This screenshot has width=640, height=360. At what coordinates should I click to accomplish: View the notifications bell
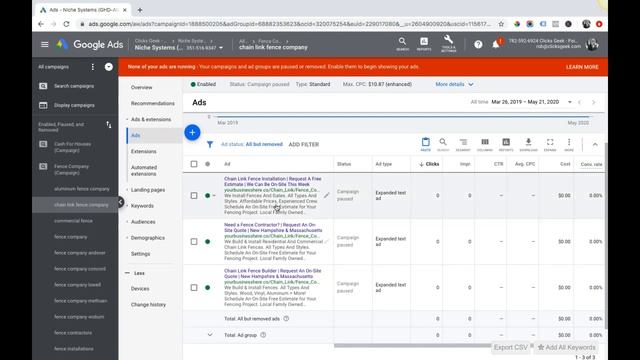click(496, 44)
